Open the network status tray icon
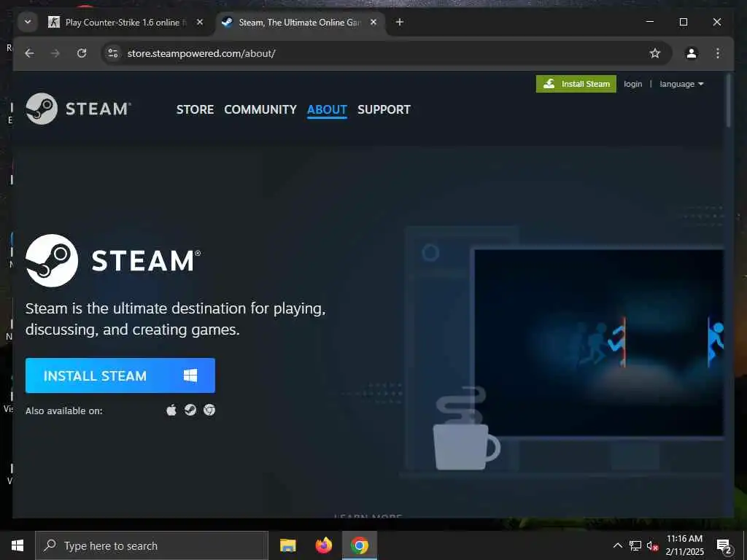Viewport: 747px width, 560px height. tap(635, 545)
